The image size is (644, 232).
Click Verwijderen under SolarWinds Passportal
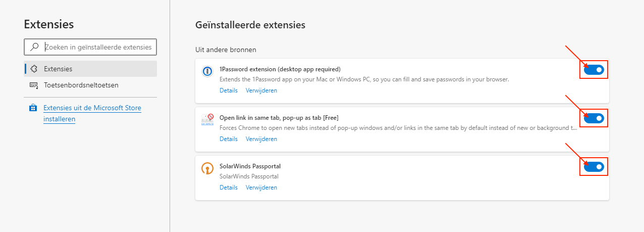261,188
